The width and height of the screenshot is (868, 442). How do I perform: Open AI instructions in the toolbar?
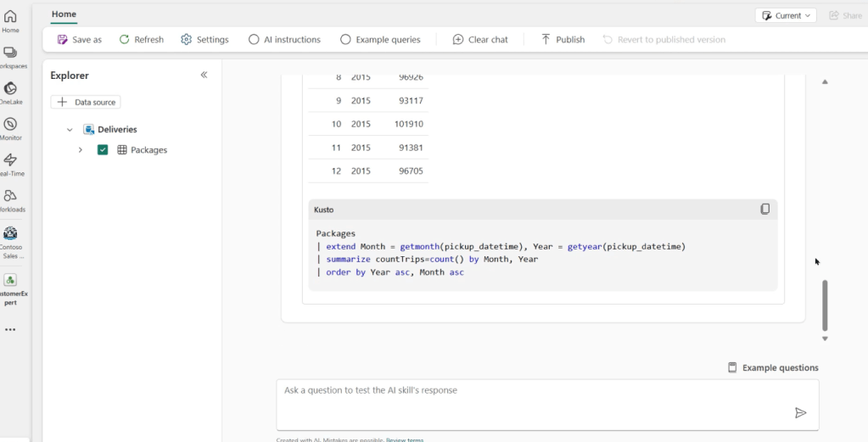pos(284,40)
